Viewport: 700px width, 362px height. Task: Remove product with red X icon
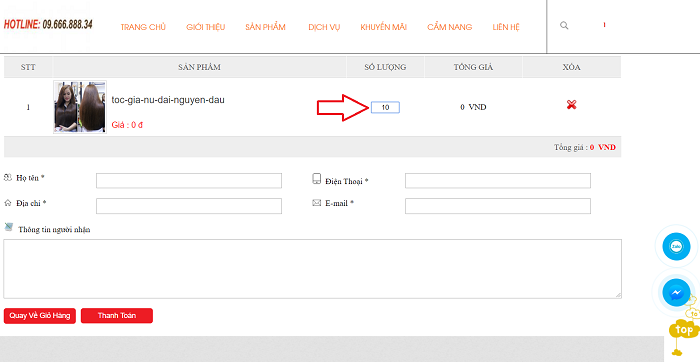[571, 105]
